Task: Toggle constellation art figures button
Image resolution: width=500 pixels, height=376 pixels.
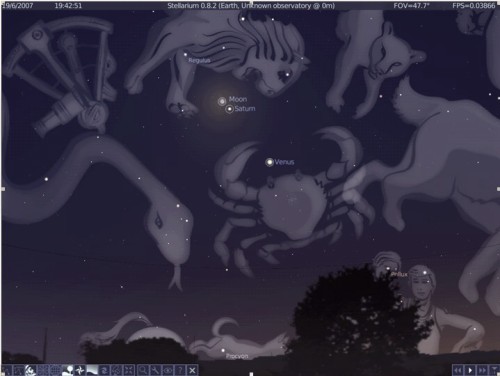Action: (30, 370)
